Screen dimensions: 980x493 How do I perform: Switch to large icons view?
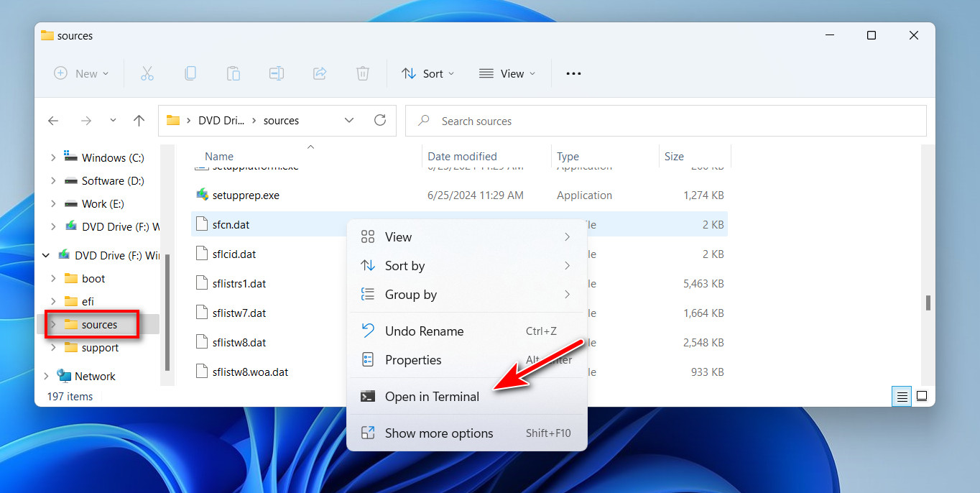pos(922,396)
